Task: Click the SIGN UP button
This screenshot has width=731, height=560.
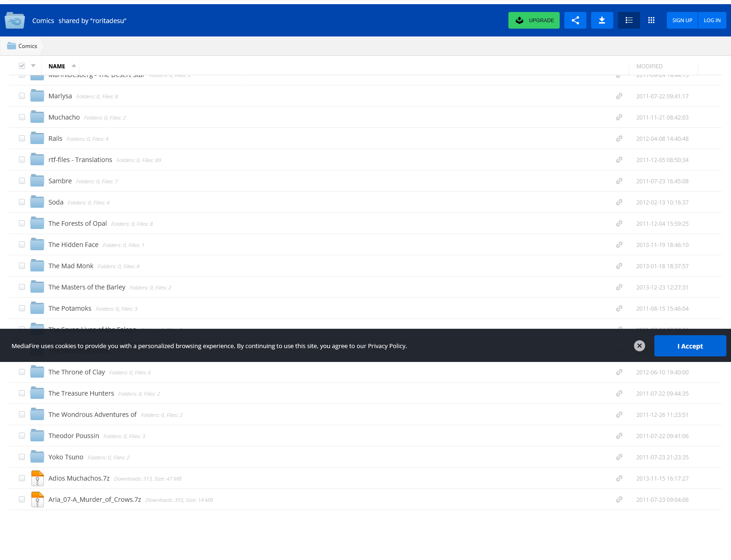Action: [x=682, y=20]
